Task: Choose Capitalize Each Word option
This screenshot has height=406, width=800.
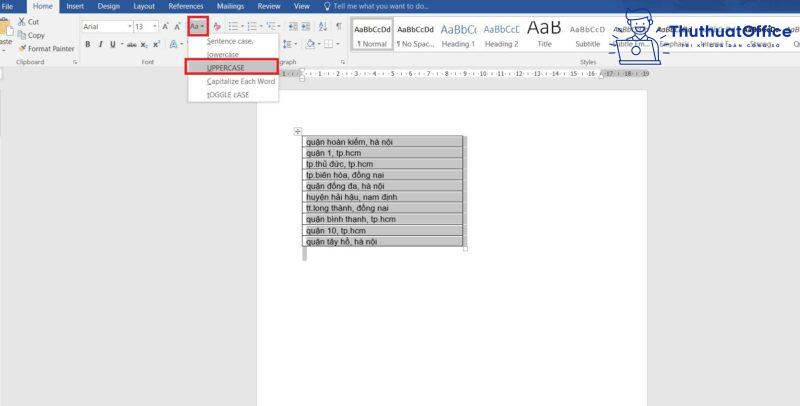Action: click(233, 81)
